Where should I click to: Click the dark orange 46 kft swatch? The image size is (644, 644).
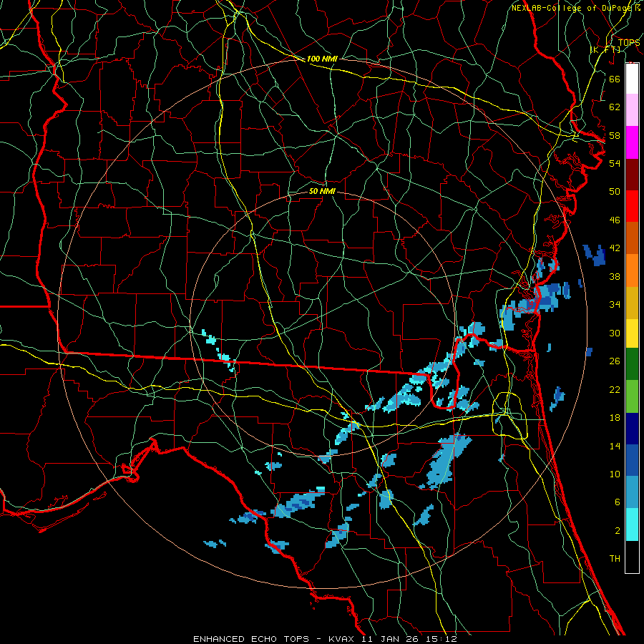[x=632, y=238]
